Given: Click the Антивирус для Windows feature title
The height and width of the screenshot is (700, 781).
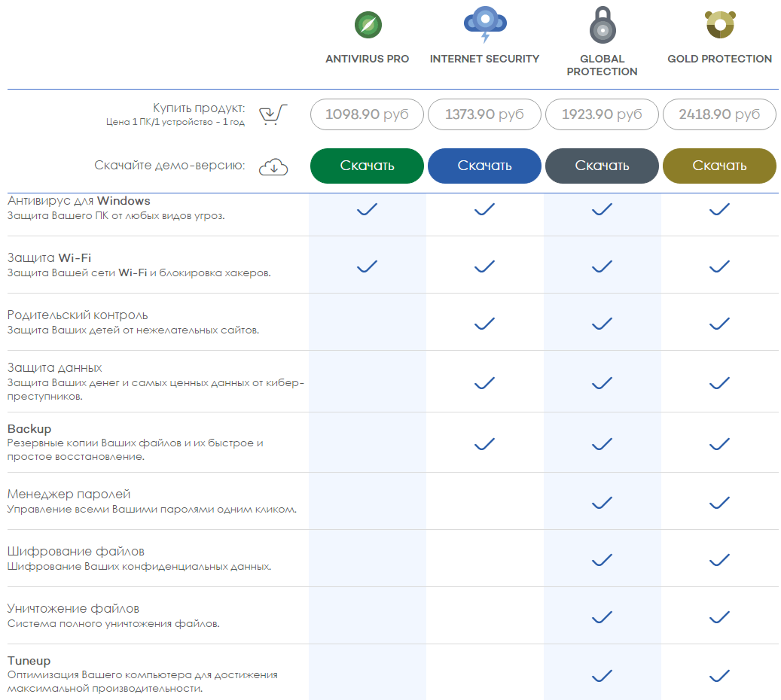Looking at the screenshot, I should pyautogui.click(x=78, y=201).
